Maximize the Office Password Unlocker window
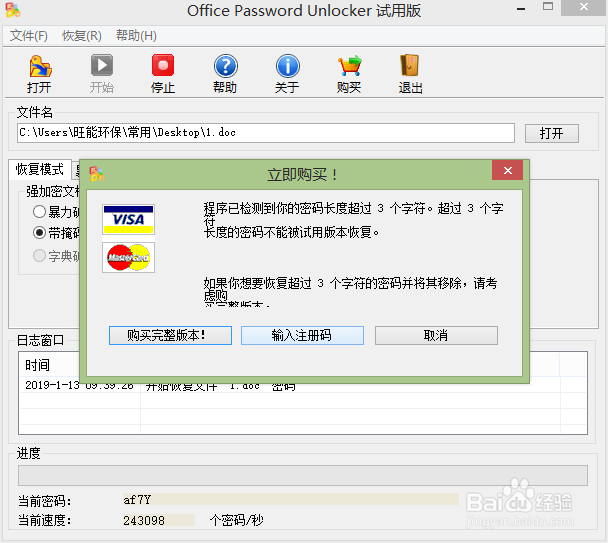608x543 pixels. tap(548, 7)
